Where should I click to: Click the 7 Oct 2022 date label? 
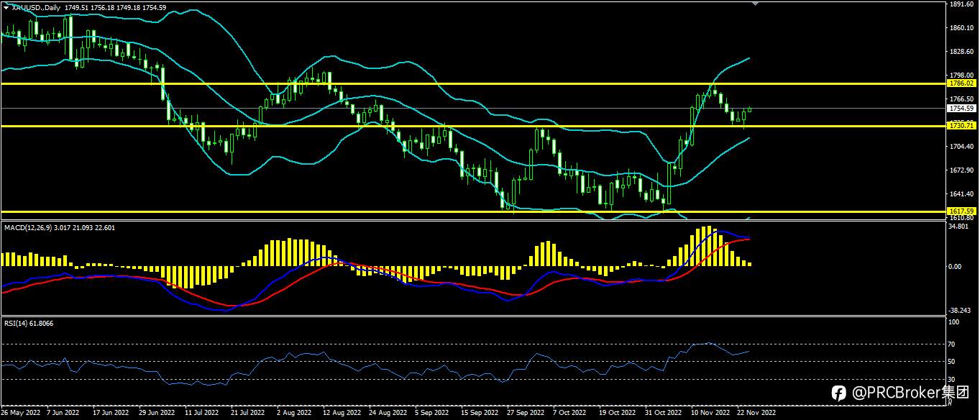pyautogui.click(x=569, y=414)
